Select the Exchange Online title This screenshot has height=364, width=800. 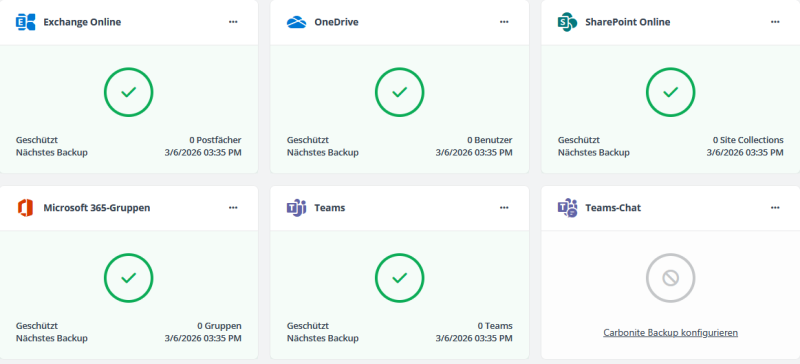(x=82, y=22)
